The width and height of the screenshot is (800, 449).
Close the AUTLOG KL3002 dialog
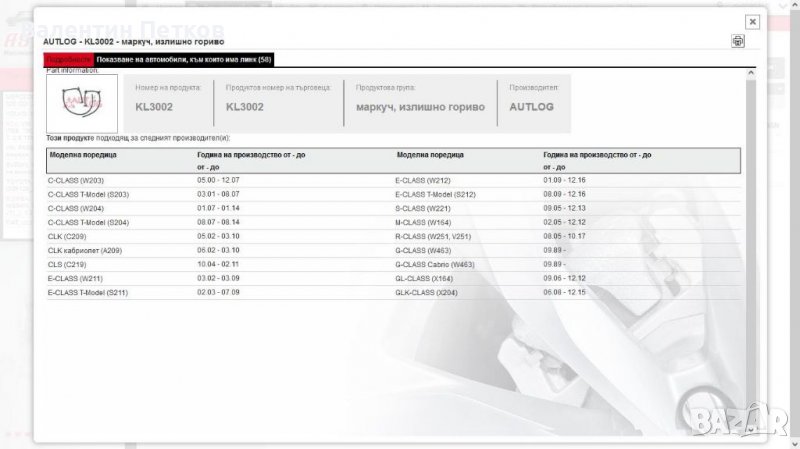(x=752, y=21)
